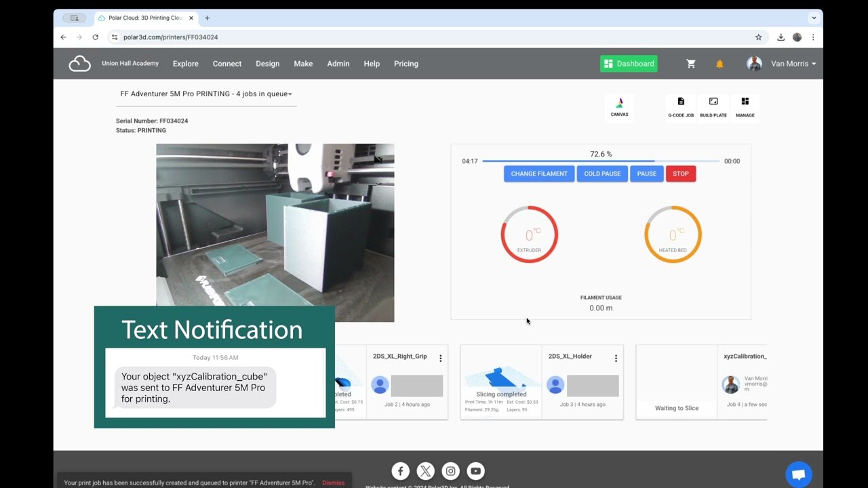Viewport: 868px width, 488px height.
Task: Reload the page with the refresh icon
Action: [96, 37]
